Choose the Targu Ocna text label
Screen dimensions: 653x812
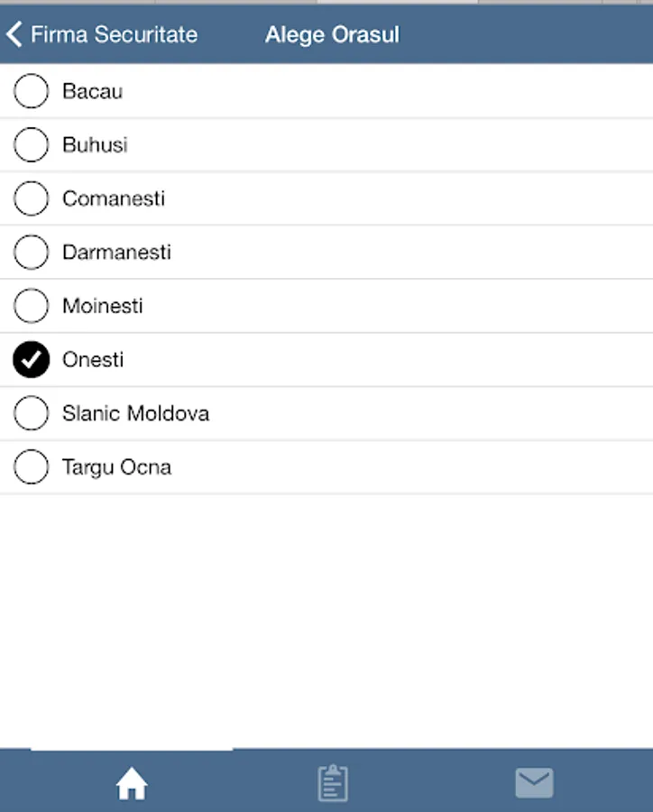tap(116, 467)
